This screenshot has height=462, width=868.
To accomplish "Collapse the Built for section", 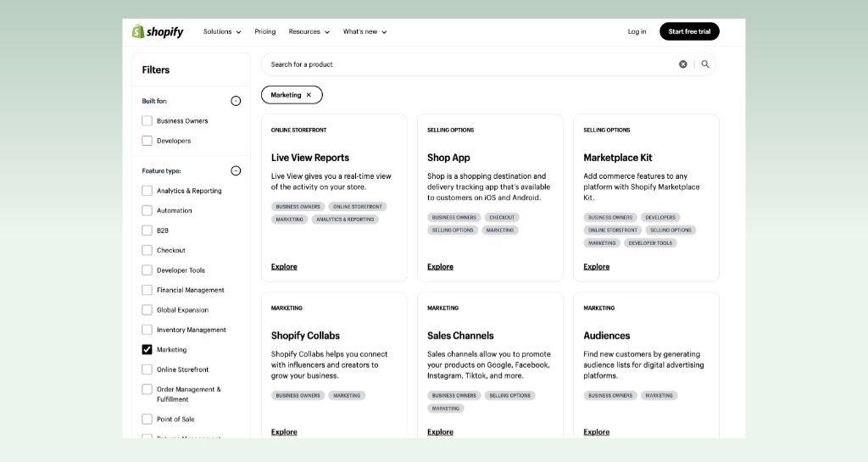I will [x=236, y=101].
